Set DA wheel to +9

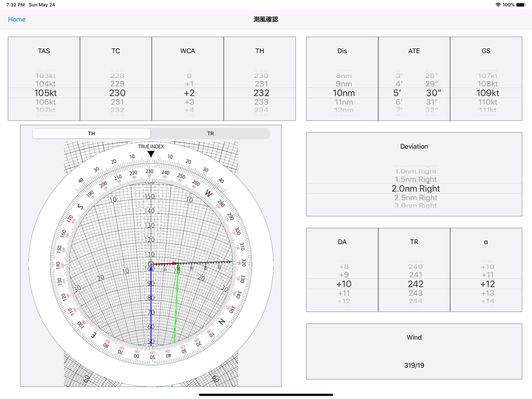[x=344, y=275]
